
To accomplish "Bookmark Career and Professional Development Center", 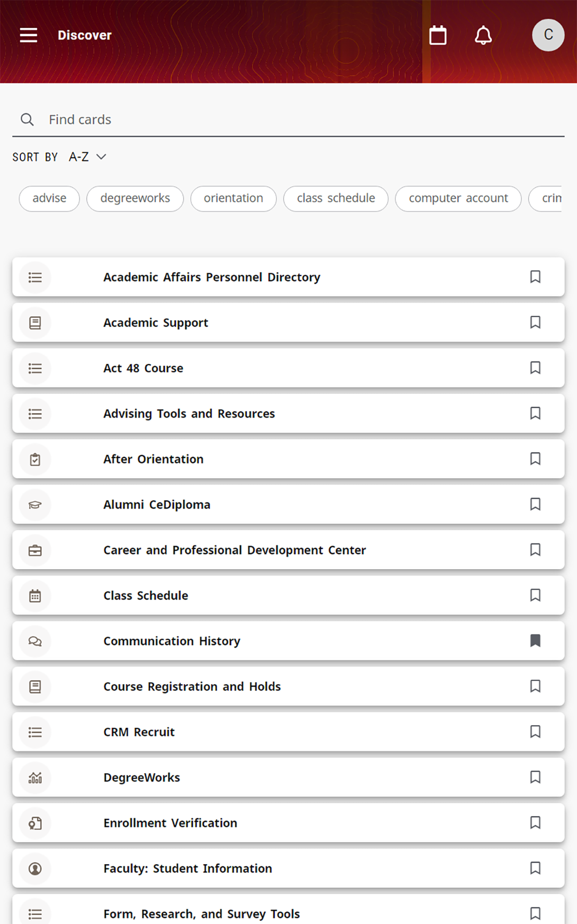I will click(535, 549).
